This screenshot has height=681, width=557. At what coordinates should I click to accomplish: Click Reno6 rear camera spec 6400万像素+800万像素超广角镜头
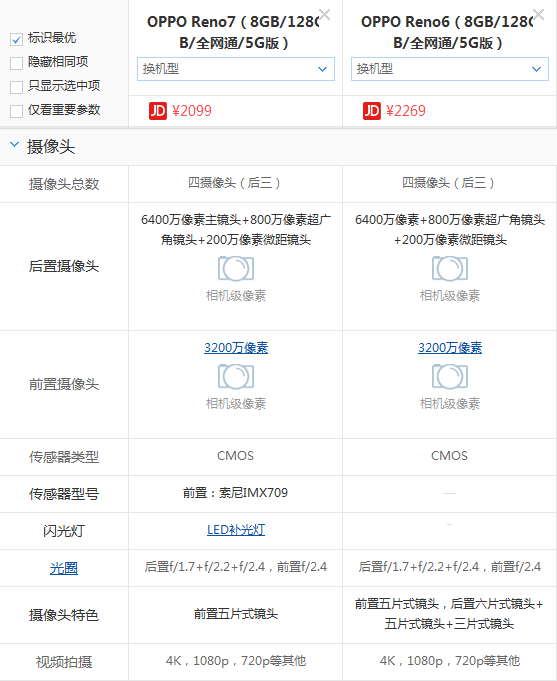tap(450, 229)
